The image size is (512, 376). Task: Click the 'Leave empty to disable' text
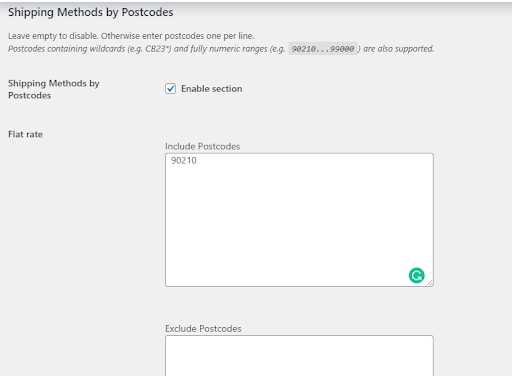point(53,36)
